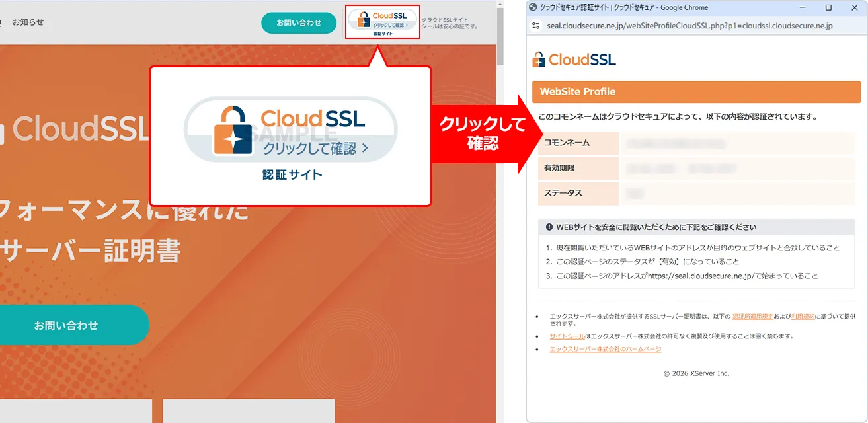Click the クラウドSSLサイトシールは安心の証です text
The width and height of the screenshot is (868, 423).
[x=450, y=23]
